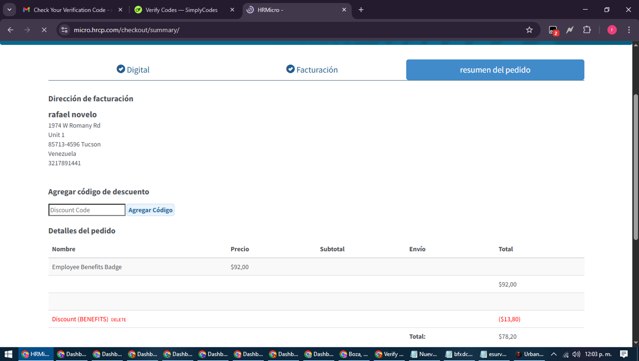This screenshot has width=639, height=361.
Task: View site information icon in address bar
Action: click(64, 30)
